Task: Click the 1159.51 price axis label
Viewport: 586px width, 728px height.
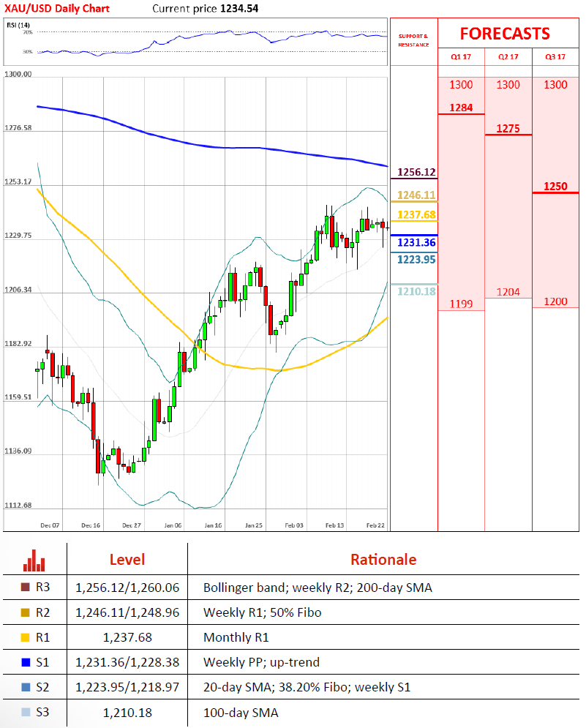Action: [18, 397]
